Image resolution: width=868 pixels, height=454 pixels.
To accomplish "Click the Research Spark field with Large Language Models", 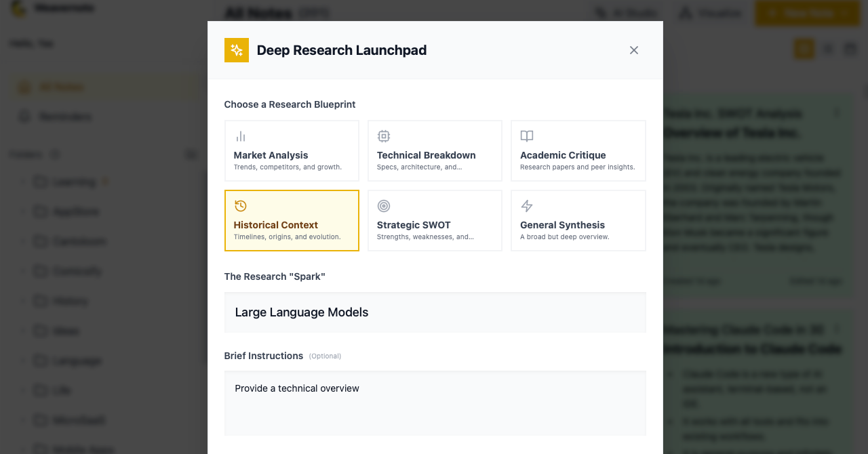I will [435, 312].
